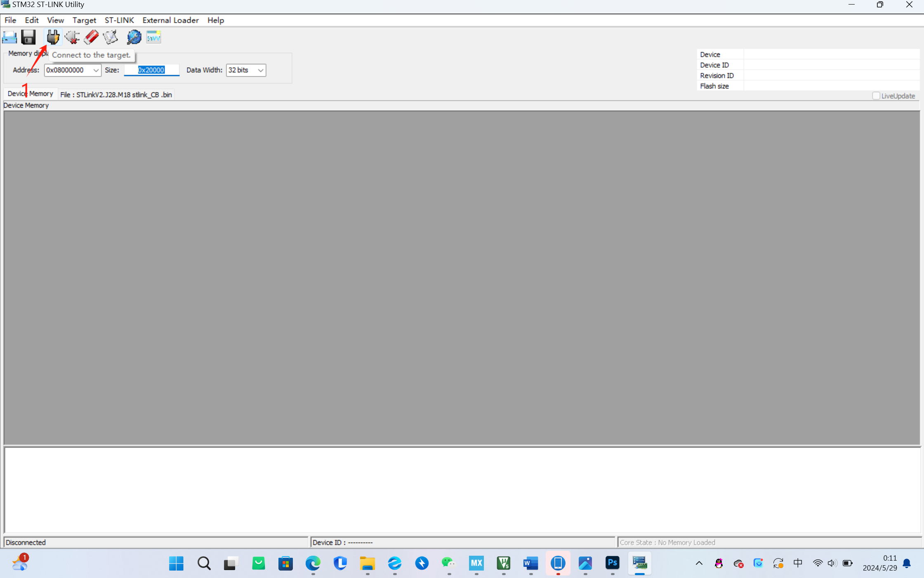Click the Size input field
924x578 pixels.
pyautogui.click(x=151, y=70)
